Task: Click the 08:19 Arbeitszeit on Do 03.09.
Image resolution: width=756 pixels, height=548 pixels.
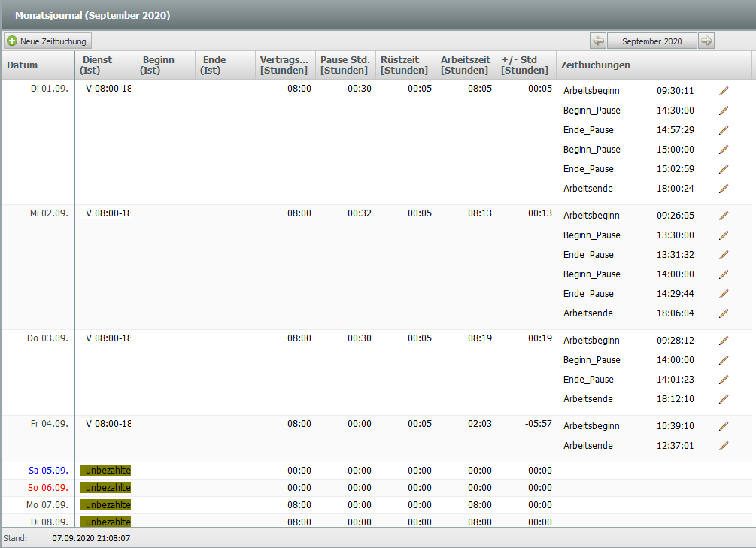Action: pos(480,338)
